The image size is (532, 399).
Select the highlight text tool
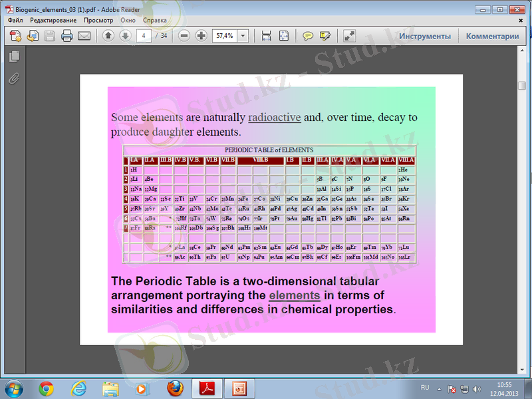[325, 36]
